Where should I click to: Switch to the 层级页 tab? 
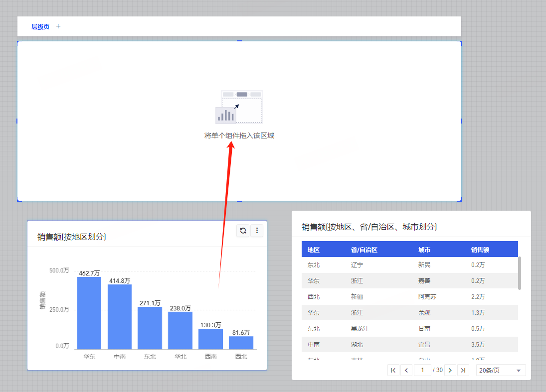coord(40,27)
